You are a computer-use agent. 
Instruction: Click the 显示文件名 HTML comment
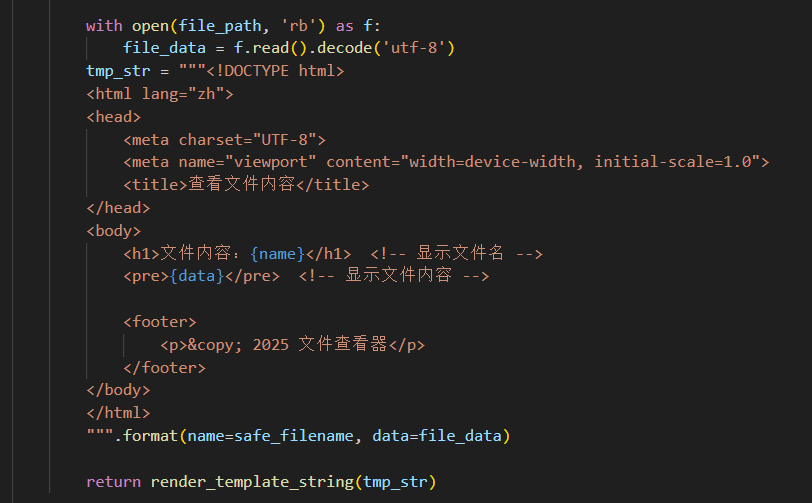coord(456,254)
